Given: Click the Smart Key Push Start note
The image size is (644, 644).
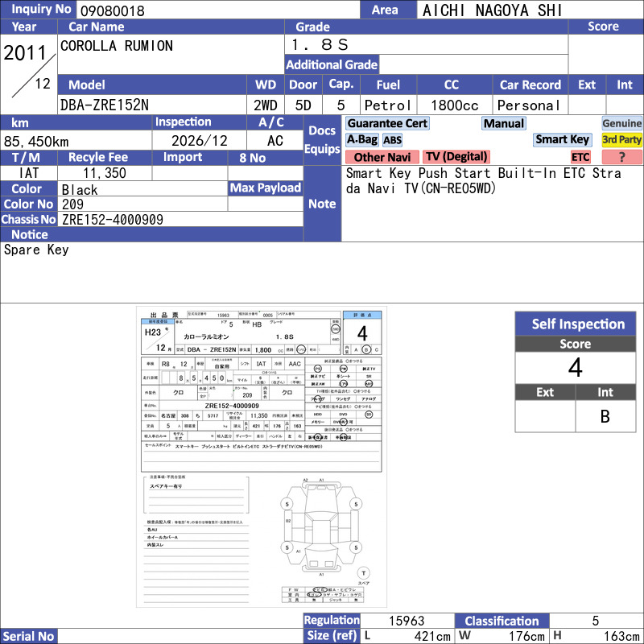Looking at the screenshot, I should click(484, 180).
